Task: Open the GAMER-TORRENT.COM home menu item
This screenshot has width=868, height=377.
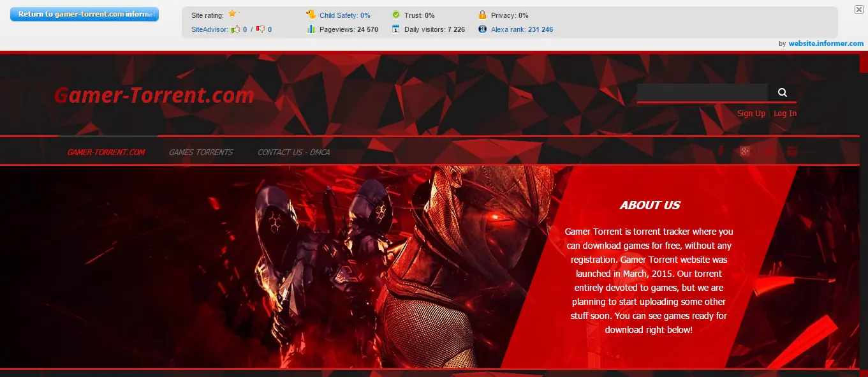Action: (x=106, y=152)
